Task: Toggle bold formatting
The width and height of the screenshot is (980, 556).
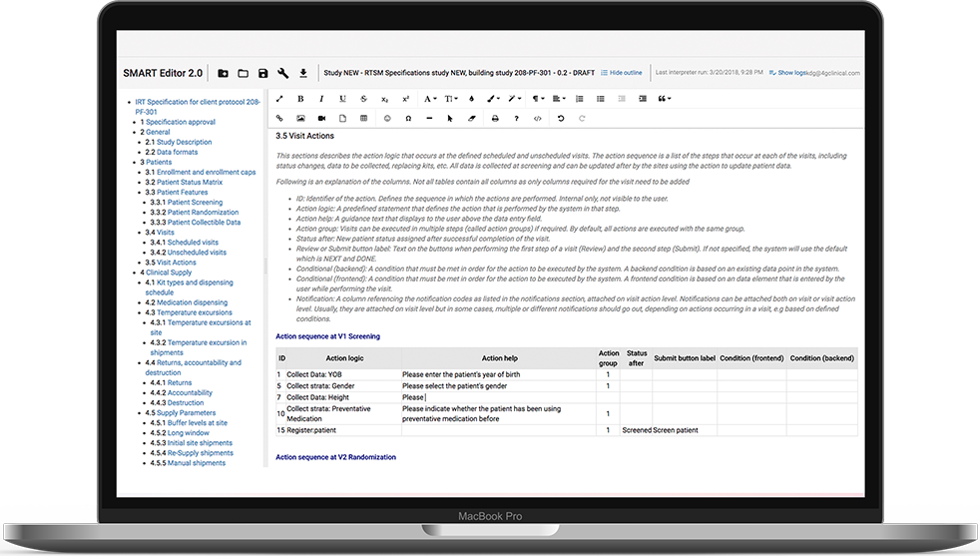Action: [300, 99]
